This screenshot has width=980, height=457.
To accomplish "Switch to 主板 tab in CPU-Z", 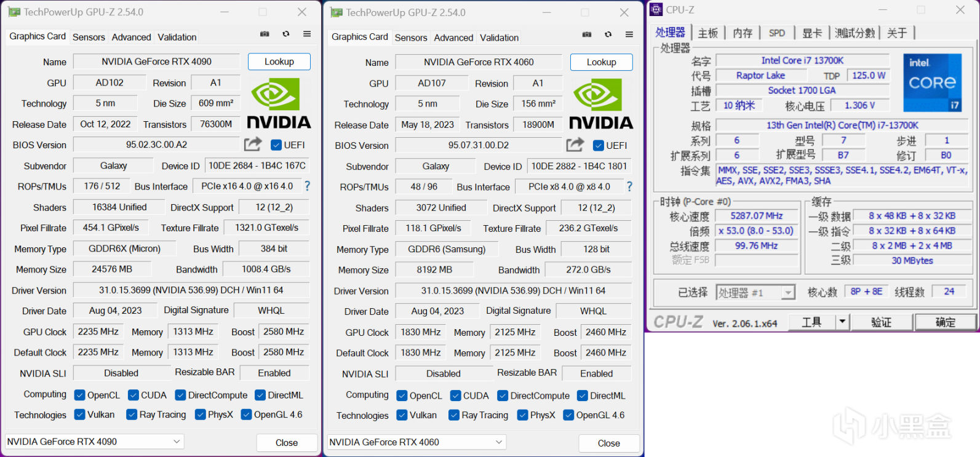I will click(707, 33).
